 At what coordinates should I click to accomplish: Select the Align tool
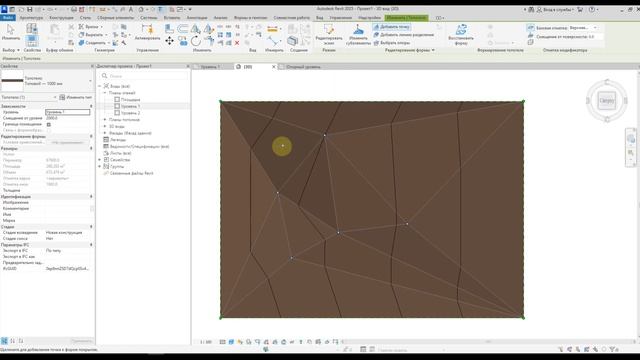(169, 28)
